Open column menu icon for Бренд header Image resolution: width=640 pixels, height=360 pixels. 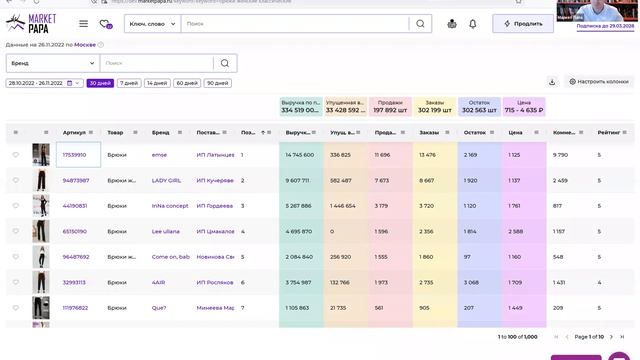(x=180, y=133)
